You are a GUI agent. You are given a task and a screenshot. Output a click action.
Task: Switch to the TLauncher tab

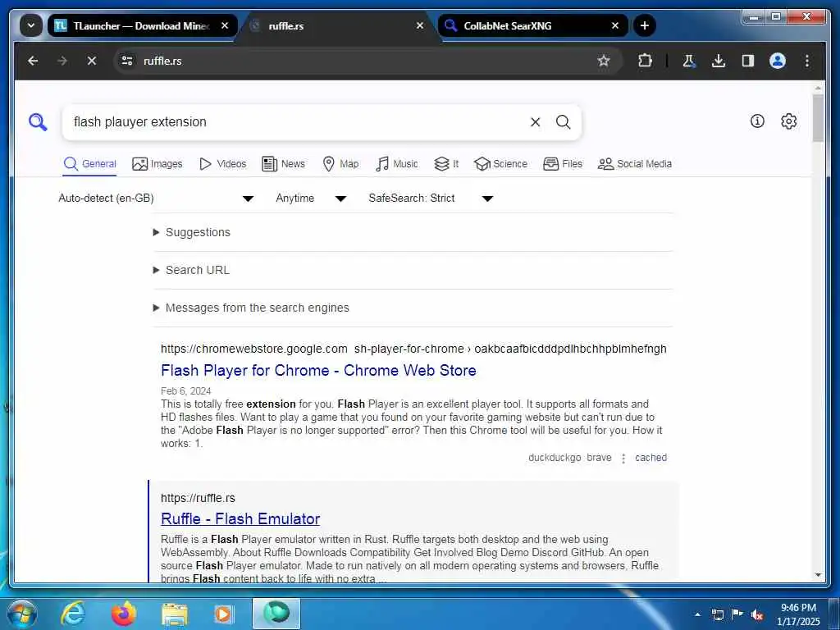(142, 25)
